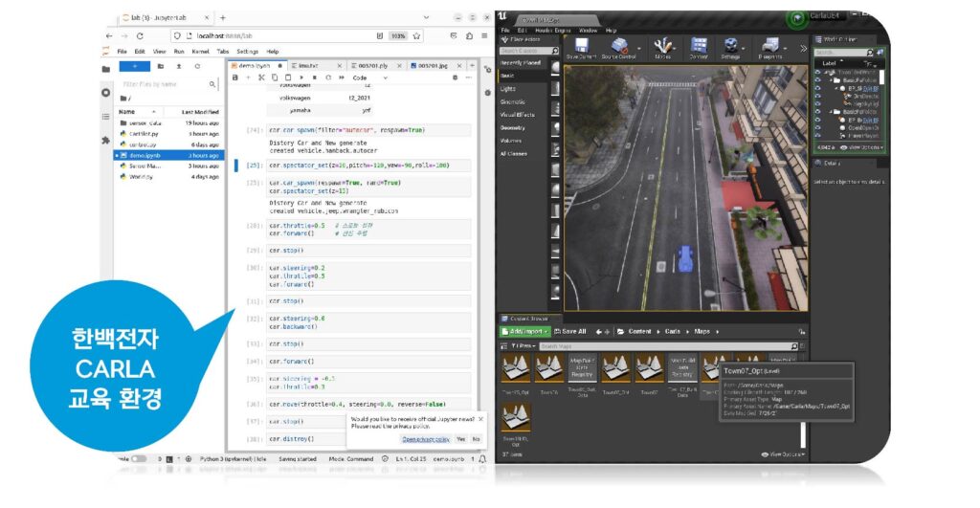Screen dimensions: 980x508
Task: Bookmark this page with the star icon
Action: 417,36
